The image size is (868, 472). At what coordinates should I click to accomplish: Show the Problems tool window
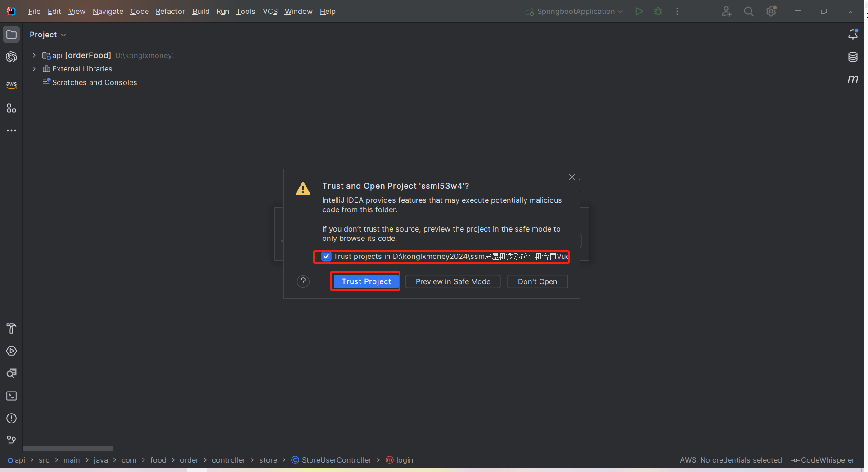11,419
